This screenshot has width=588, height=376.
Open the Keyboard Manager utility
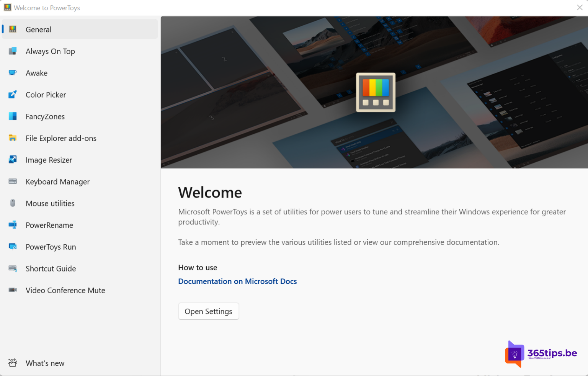tap(57, 181)
